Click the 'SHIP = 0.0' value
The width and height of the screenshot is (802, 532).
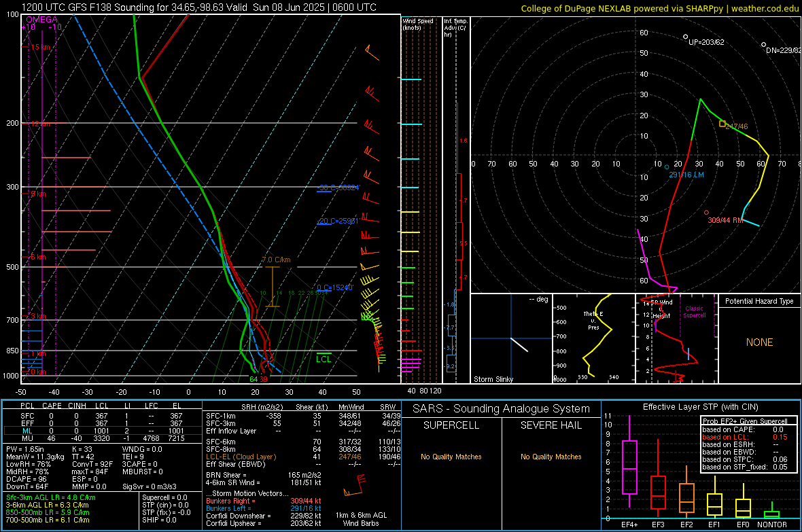(159, 520)
